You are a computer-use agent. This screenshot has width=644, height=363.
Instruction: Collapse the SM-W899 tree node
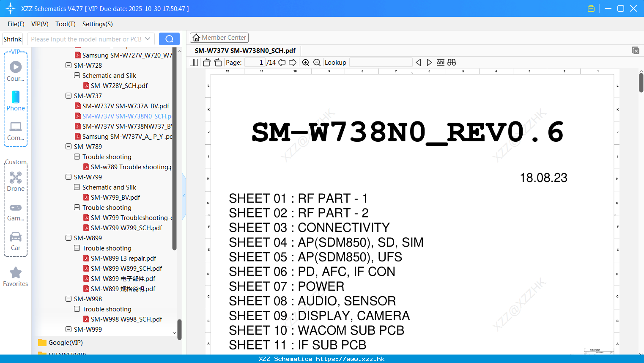click(x=69, y=238)
